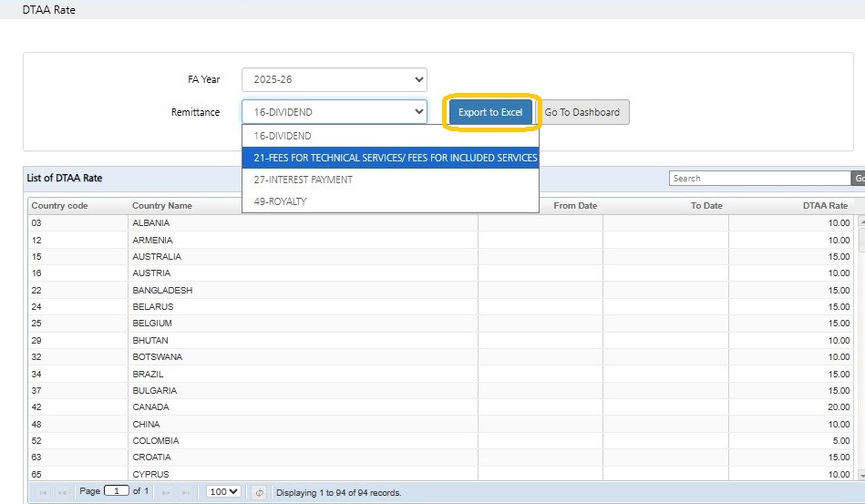The height and width of the screenshot is (504, 865).
Task: Click the previous page pager icon
Action: click(x=63, y=492)
